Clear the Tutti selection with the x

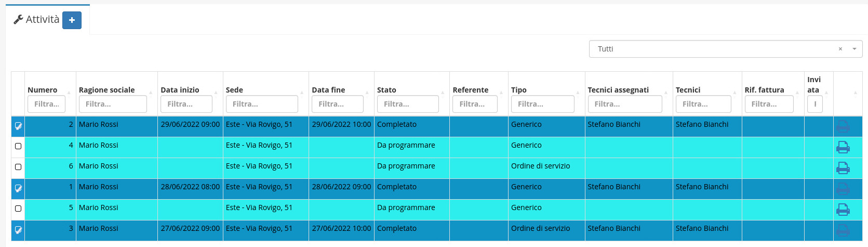(x=840, y=49)
